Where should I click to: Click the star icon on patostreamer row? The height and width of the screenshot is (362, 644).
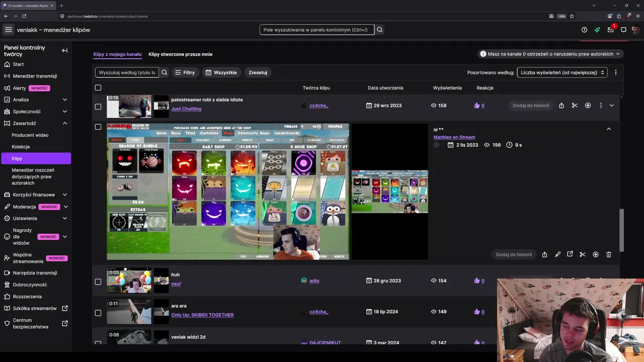(x=588, y=106)
